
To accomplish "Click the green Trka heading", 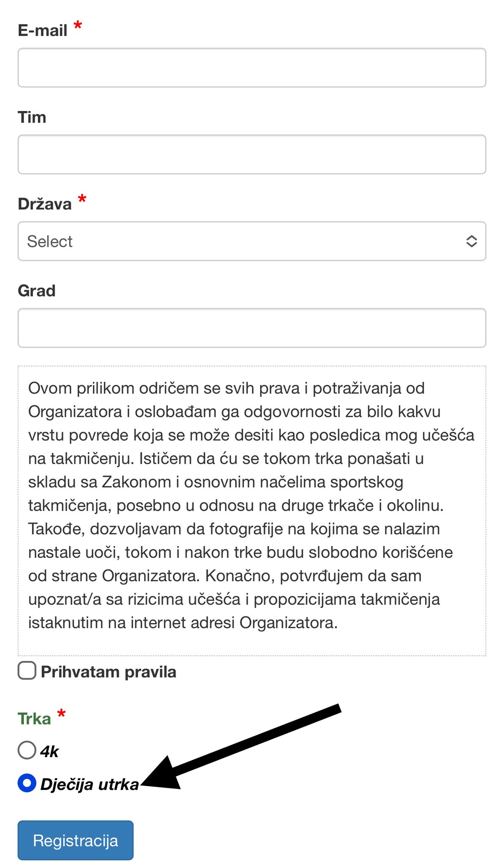I will 34,718.
